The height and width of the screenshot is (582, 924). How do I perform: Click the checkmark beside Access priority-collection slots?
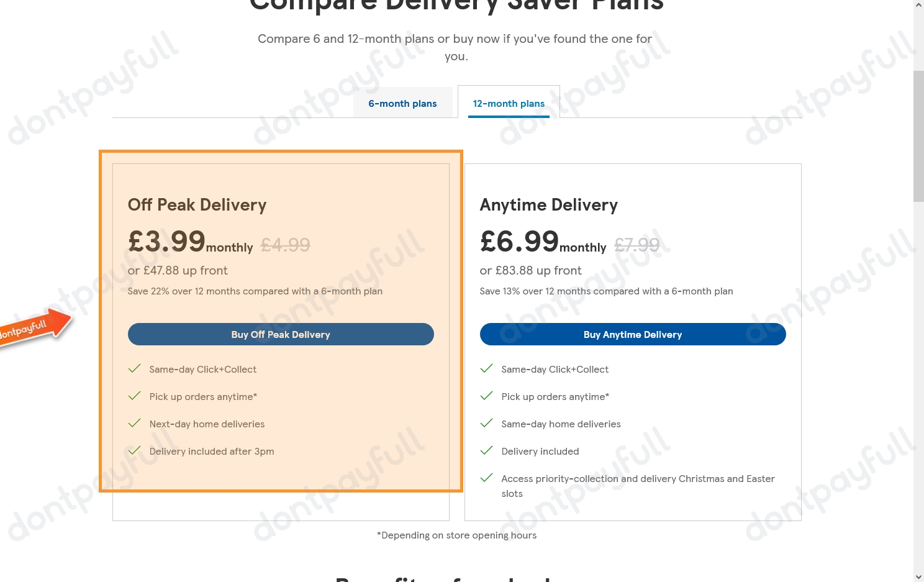[486, 478]
